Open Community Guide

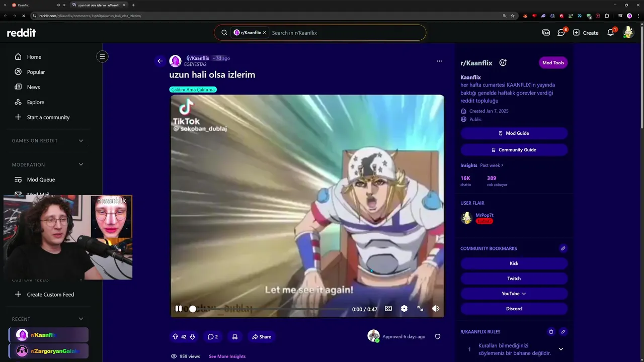[x=514, y=150]
